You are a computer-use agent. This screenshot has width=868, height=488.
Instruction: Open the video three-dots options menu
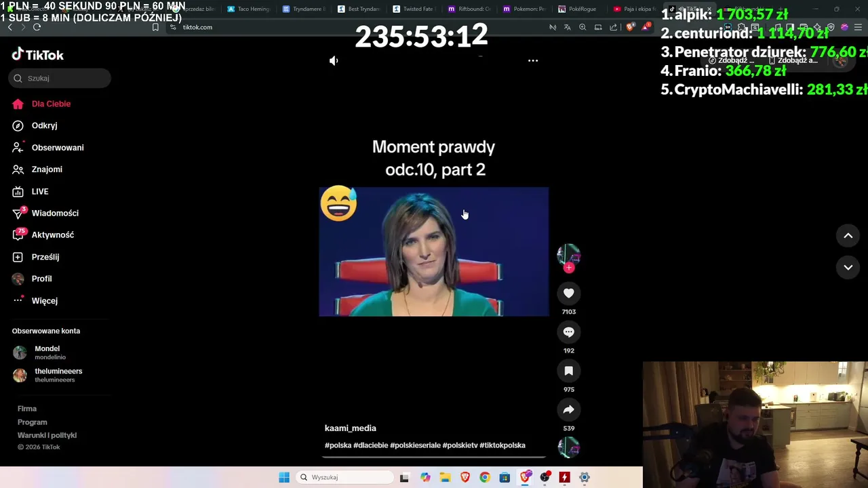[533, 60]
